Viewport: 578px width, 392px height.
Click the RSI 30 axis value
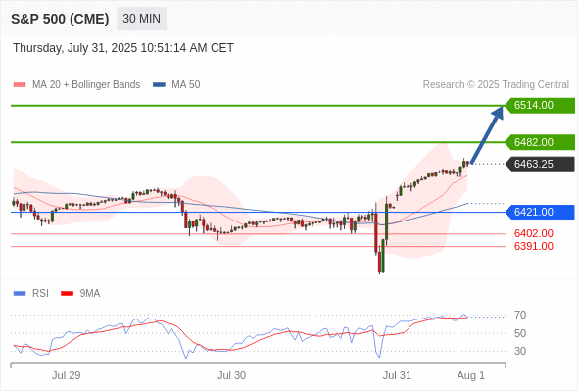point(520,351)
